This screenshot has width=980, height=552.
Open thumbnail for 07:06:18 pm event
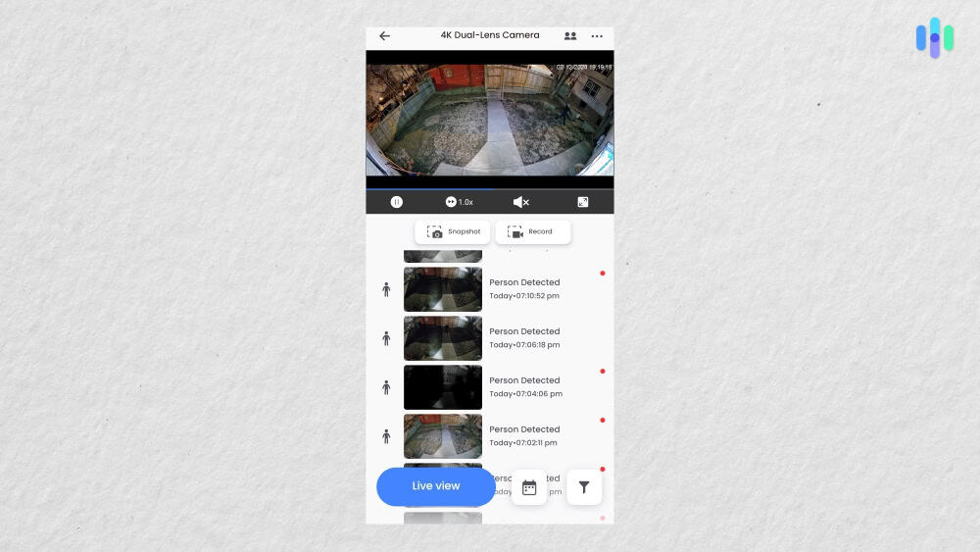[443, 338]
